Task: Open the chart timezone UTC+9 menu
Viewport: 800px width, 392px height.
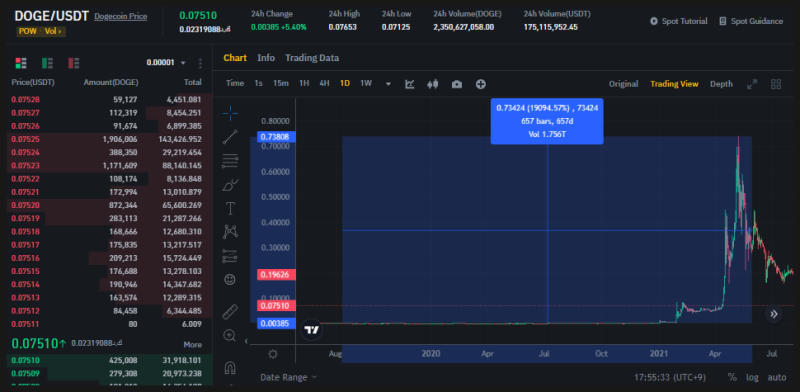Action: tap(671, 377)
